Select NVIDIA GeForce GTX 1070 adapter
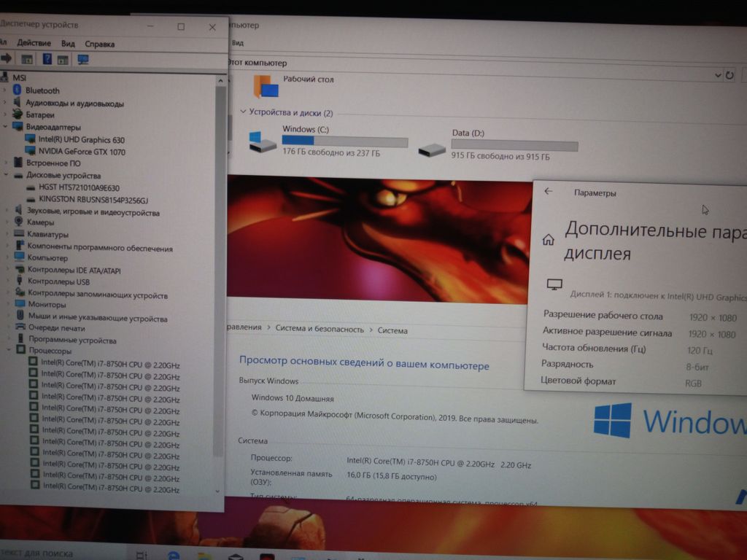 (x=82, y=152)
